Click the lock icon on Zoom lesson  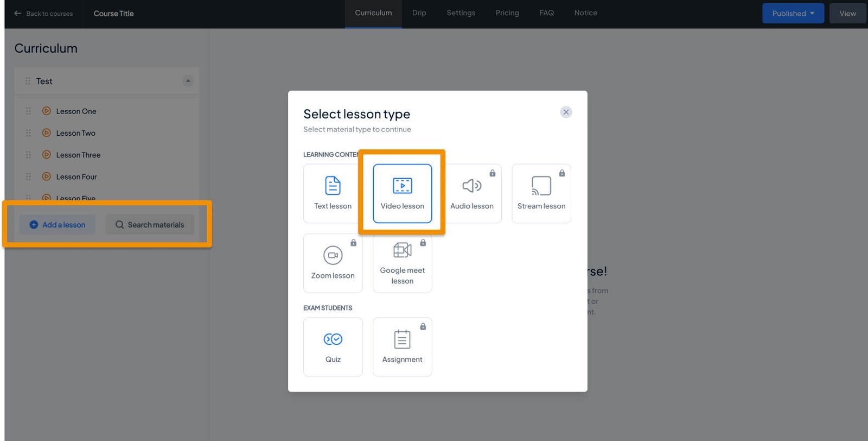tap(354, 243)
